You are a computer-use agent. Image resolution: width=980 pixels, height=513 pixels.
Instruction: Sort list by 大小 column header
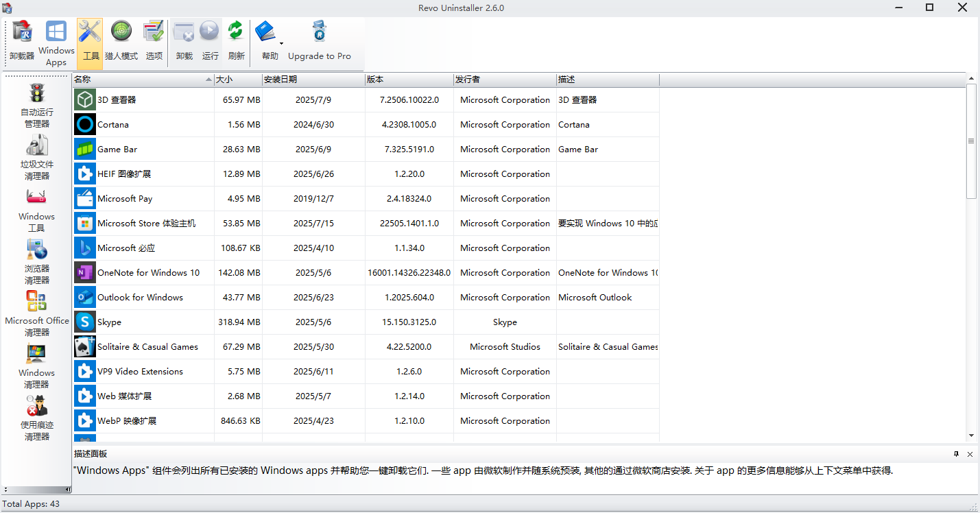238,80
